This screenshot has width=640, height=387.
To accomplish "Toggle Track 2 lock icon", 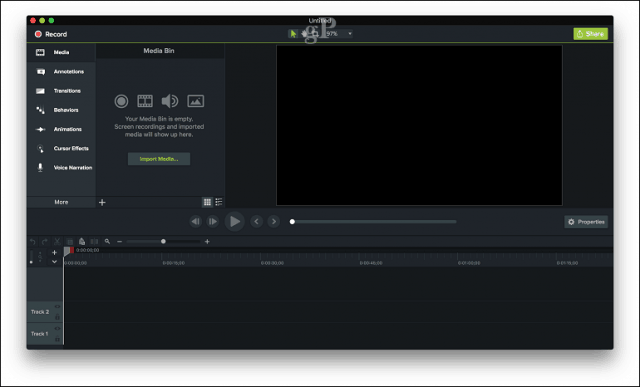I will [x=58, y=317].
